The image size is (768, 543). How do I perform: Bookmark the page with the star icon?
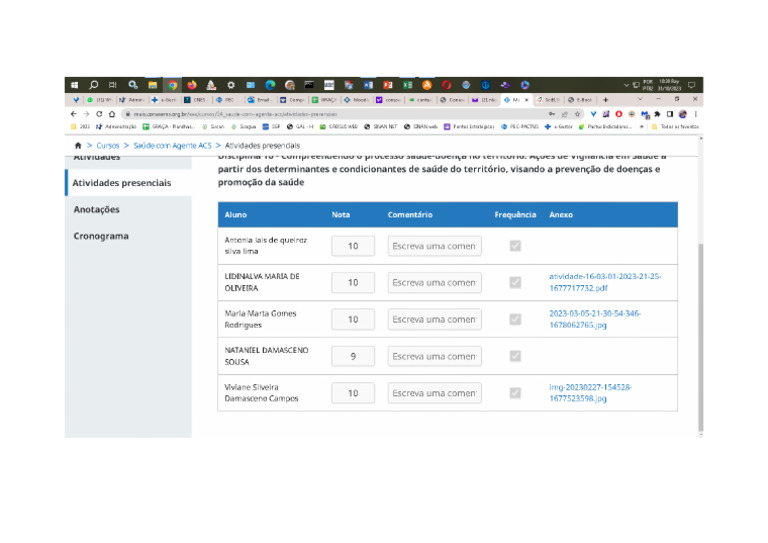click(x=579, y=114)
